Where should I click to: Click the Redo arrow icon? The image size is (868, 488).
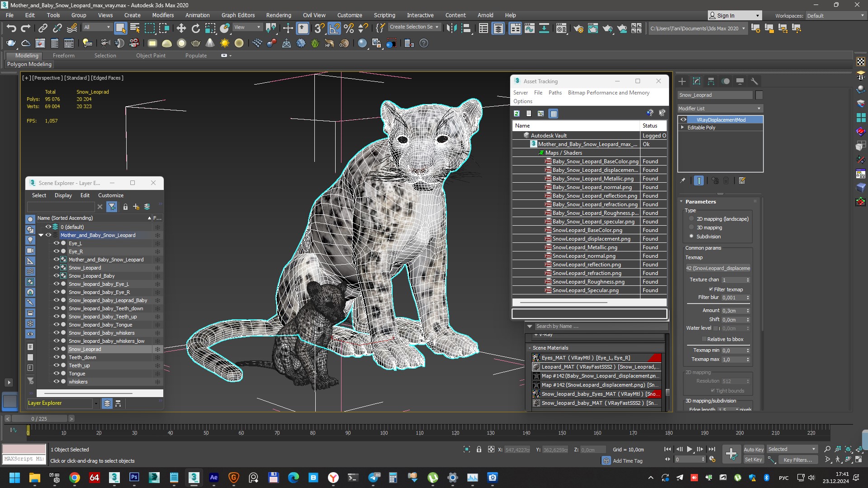[x=26, y=28]
